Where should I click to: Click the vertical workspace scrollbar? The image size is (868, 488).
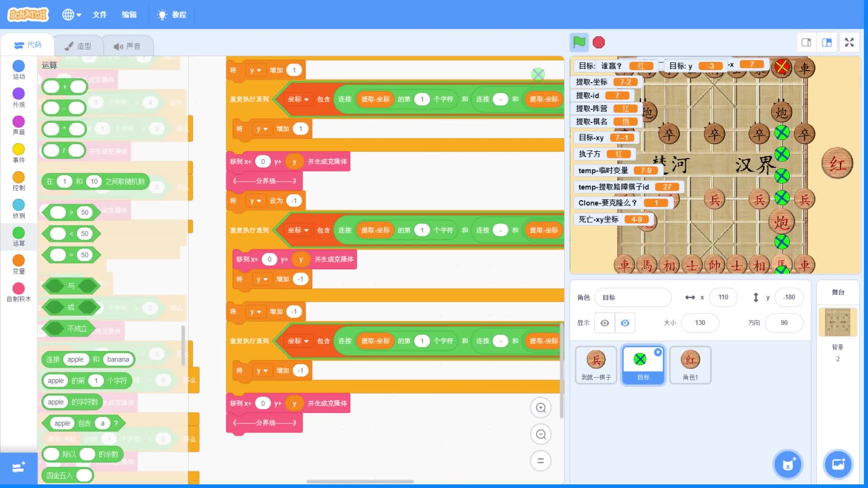pos(561,371)
